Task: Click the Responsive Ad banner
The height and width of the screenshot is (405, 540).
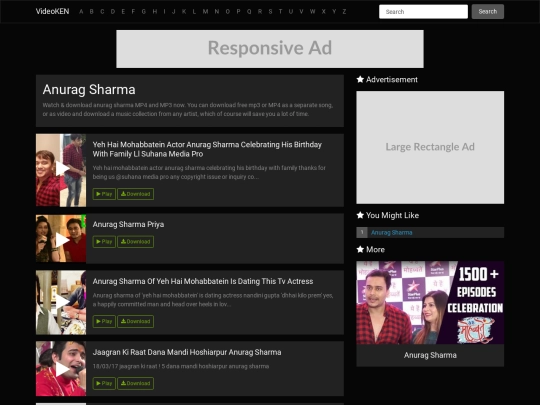Action: pos(270,49)
